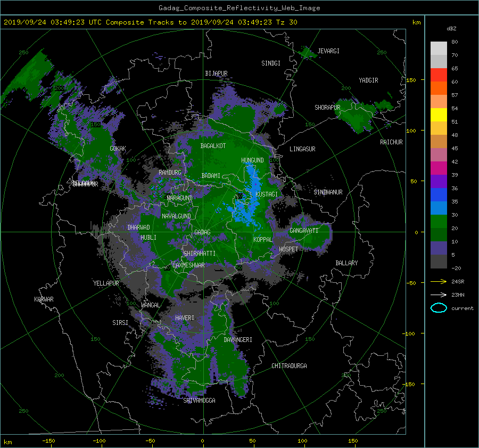Click the GADAG radar center label
Image resolution: width=479 pixels, height=448 pixels.
point(202,232)
